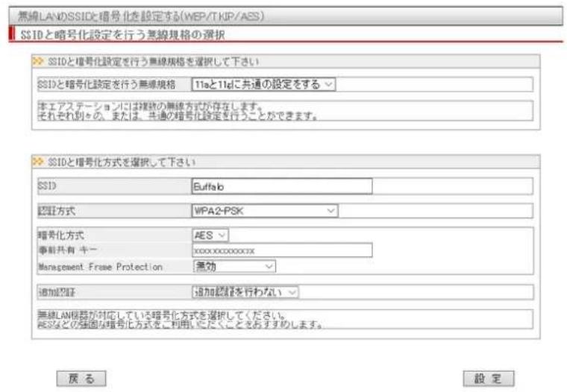
Task: Click the help text starting with 無線LAN機器が対応
Action: pos(181,320)
